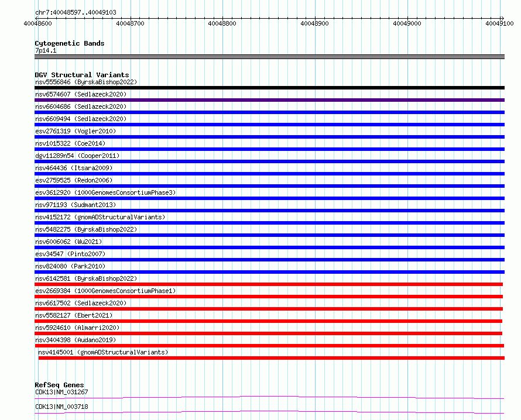This screenshot has width=521, height=420.
Task: Click variant esv34547 (Pinto2007)
Action: point(70,254)
